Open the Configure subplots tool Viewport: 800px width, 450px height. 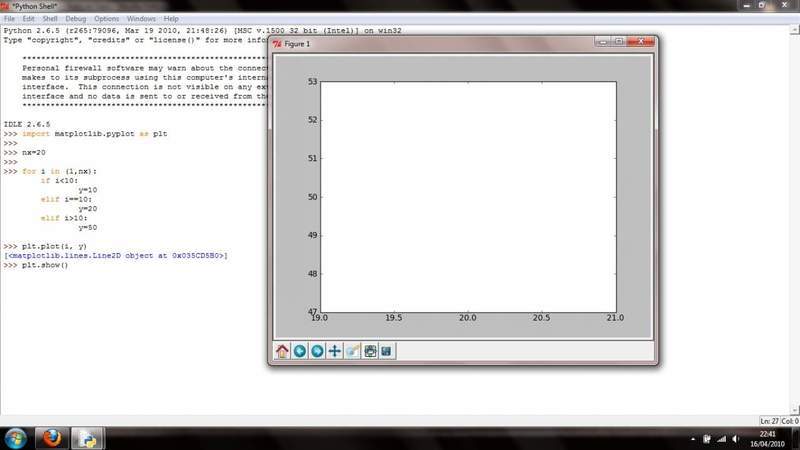tap(370, 351)
